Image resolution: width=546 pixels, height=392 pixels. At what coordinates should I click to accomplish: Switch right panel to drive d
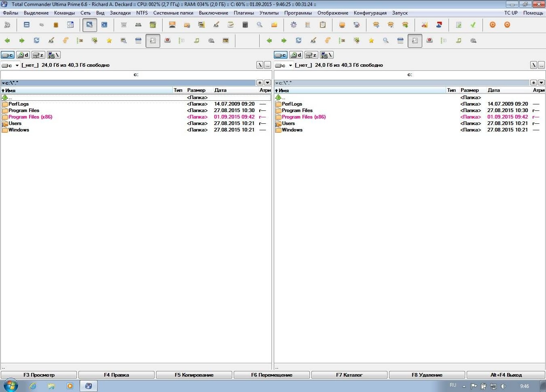[296, 55]
